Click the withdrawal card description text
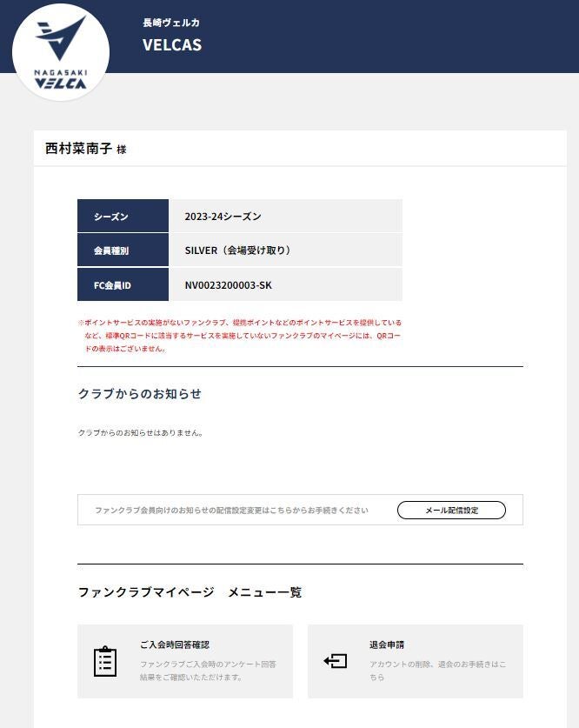Image resolution: width=579 pixels, height=728 pixels. [x=438, y=671]
